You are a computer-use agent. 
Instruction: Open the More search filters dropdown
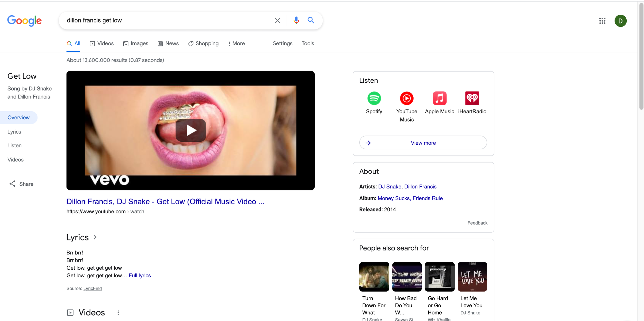pos(236,43)
